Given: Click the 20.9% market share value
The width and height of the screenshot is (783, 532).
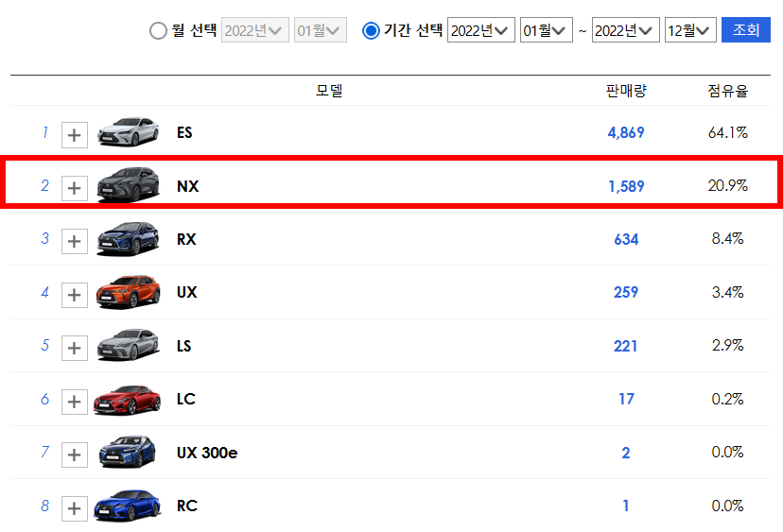Looking at the screenshot, I should [x=727, y=185].
